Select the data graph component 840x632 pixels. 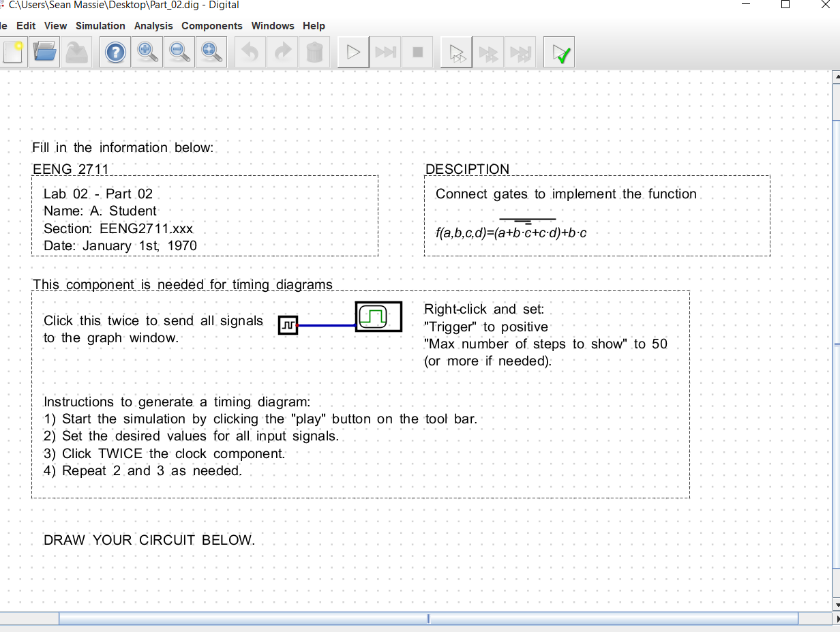[x=378, y=316]
